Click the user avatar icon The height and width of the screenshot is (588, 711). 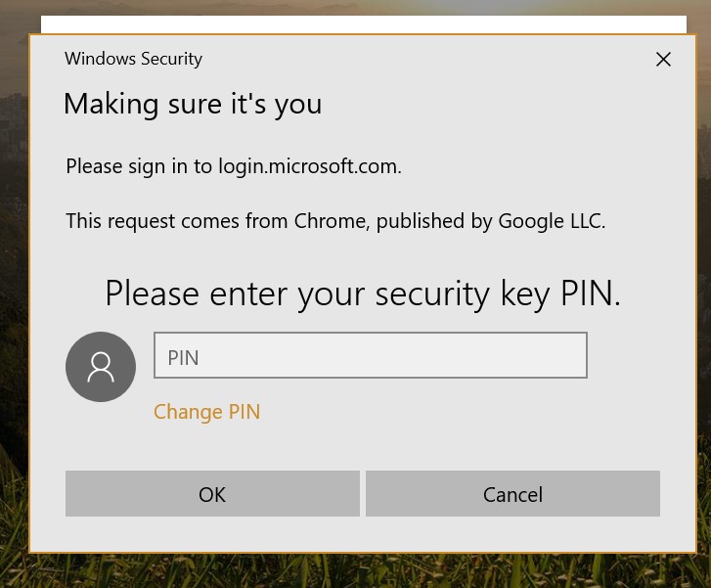101,367
